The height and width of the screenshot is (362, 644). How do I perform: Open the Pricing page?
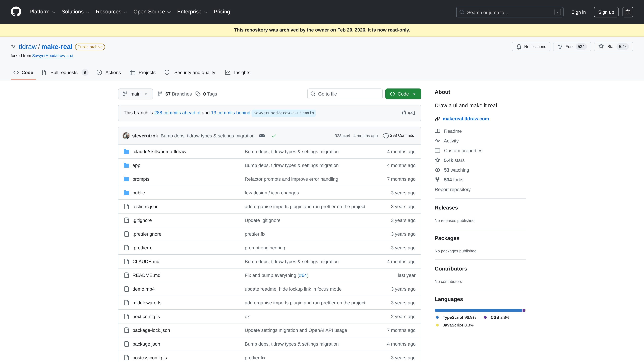tap(222, 12)
